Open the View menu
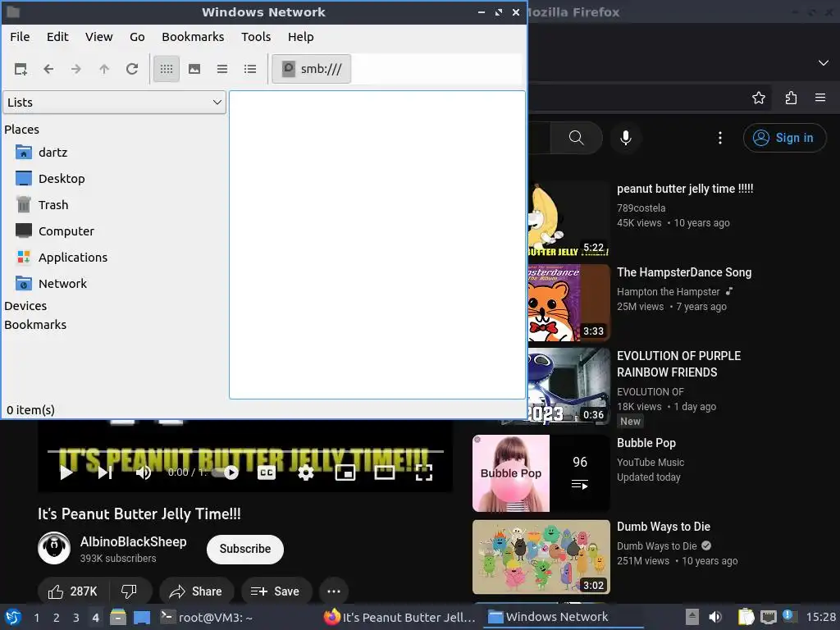The width and height of the screenshot is (840, 630). pyautogui.click(x=99, y=37)
